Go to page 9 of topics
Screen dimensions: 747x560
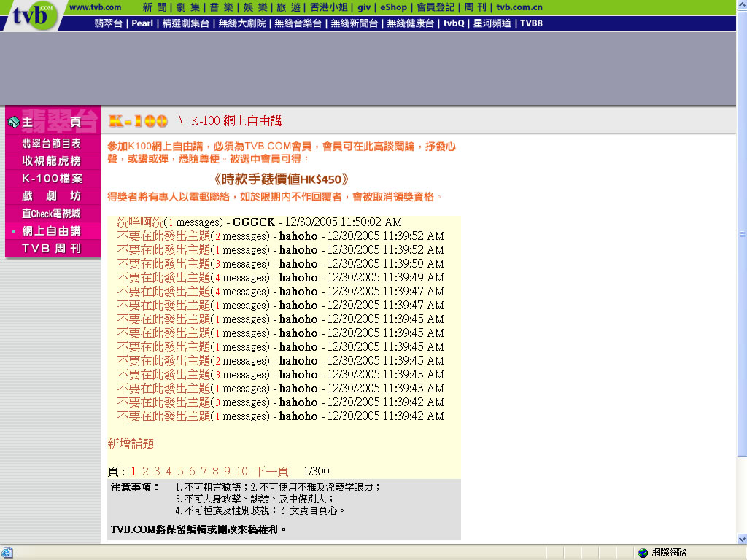[228, 472]
